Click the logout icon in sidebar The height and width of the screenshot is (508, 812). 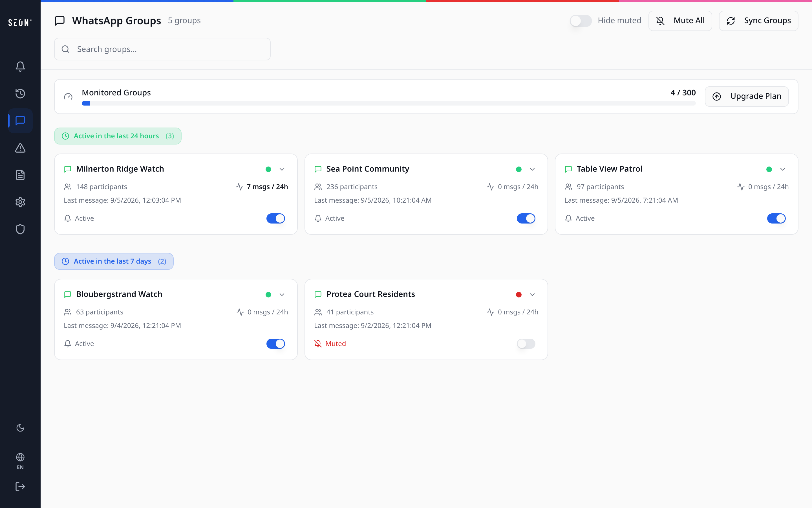click(x=20, y=487)
